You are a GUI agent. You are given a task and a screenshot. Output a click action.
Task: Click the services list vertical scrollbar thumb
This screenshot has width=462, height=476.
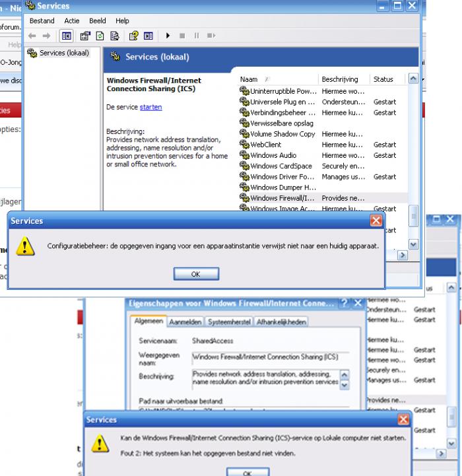[413, 216]
